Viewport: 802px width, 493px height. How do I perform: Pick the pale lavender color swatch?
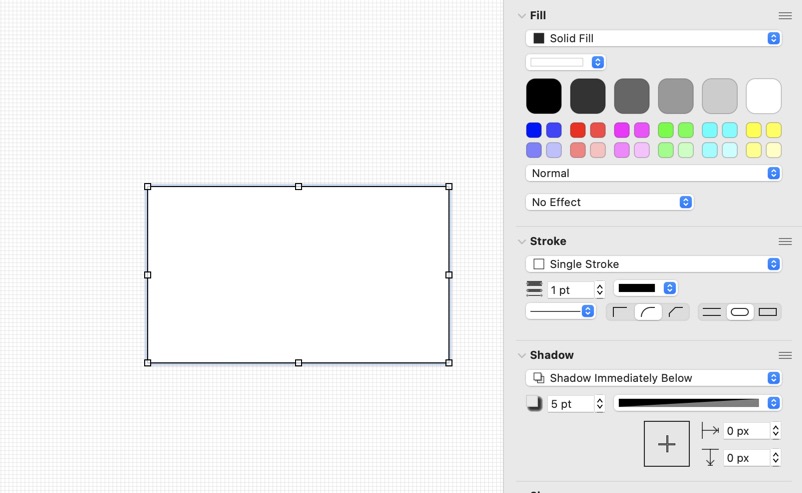point(554,150)
